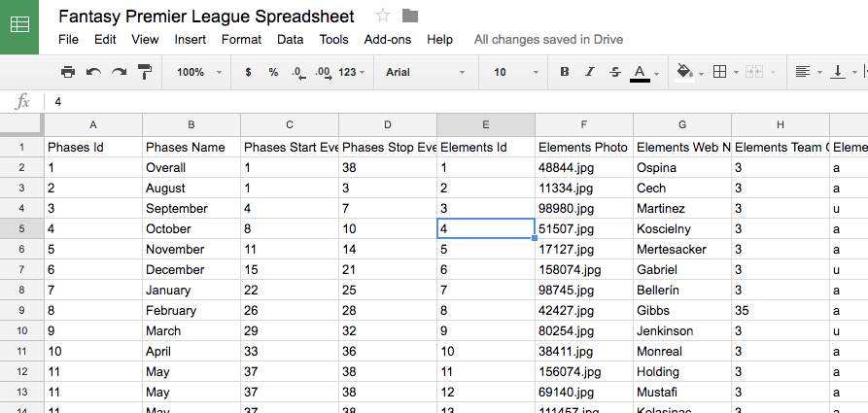Open the Arial font dropdown

coord(425,72)
